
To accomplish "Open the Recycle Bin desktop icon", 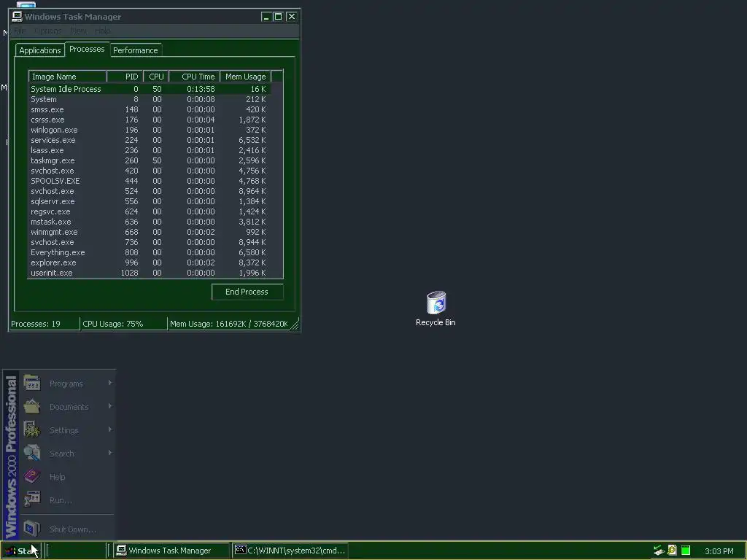I will click(436, 308).
